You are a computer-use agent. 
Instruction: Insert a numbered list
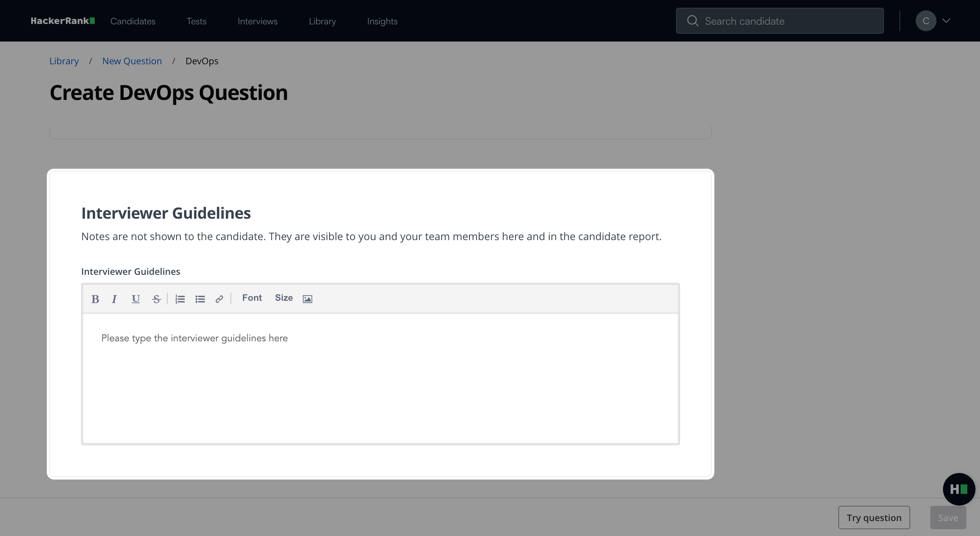tap(180, 299)
